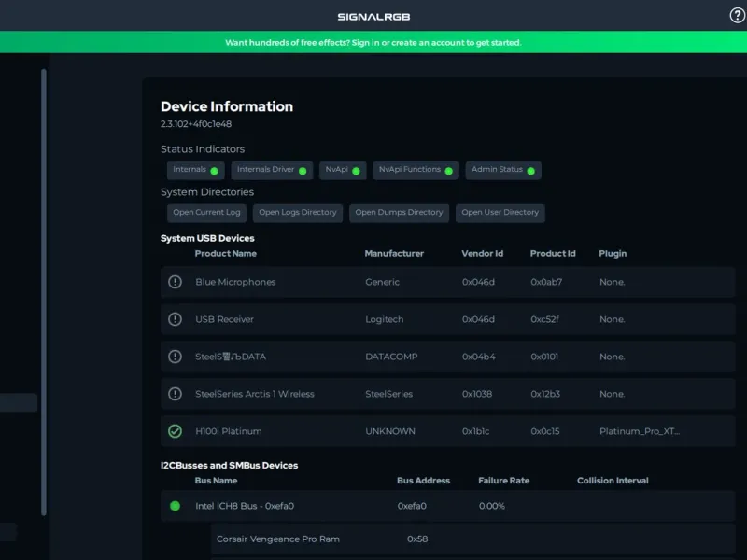Click the green checkmark icon beside H100i Platinum
The image size is (747, 560).
point(175,431)
